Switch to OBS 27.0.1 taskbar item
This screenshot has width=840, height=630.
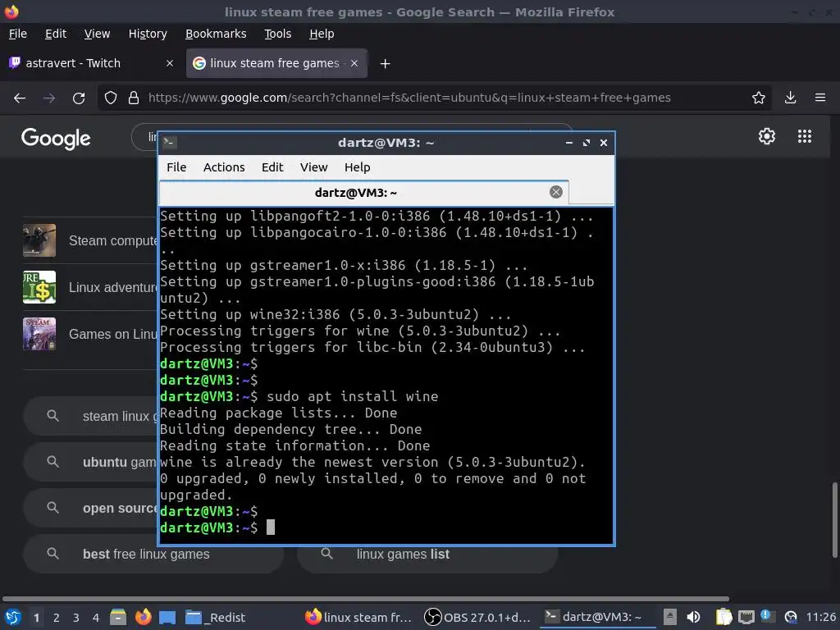tap(477, 618)
